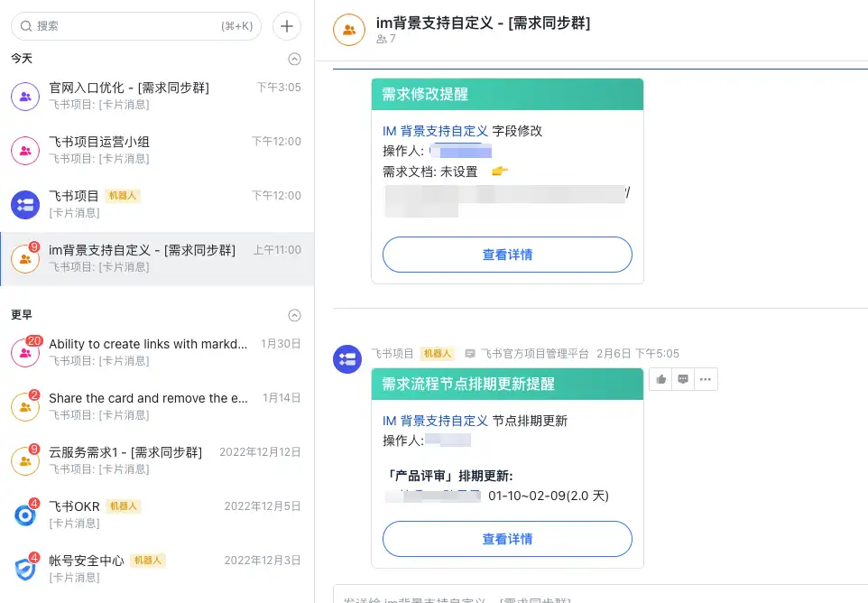This screenshot has height=603, width=868.
Task: Open more options ellipsis on message
Action: [x=706, y=379]
